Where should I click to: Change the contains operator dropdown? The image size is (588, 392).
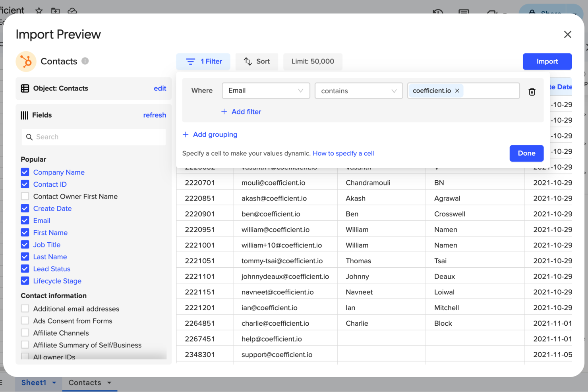tap(358, 91)
